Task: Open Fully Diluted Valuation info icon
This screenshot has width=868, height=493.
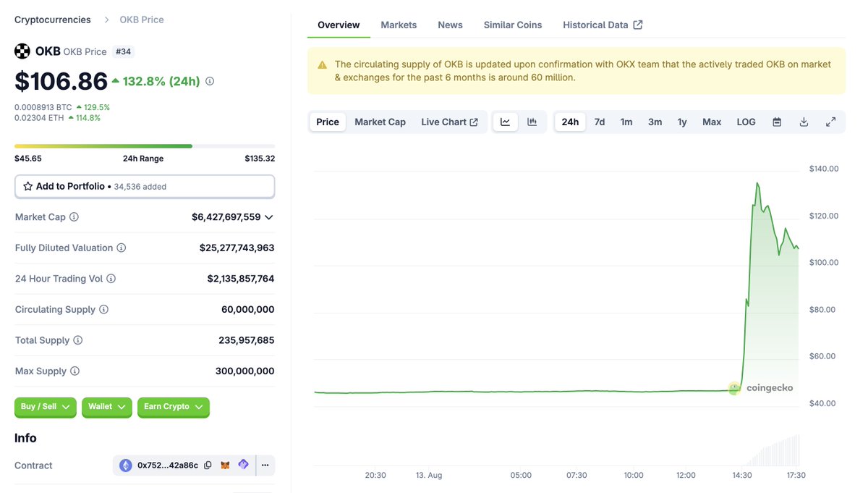Action: click(x=122, y=248)
